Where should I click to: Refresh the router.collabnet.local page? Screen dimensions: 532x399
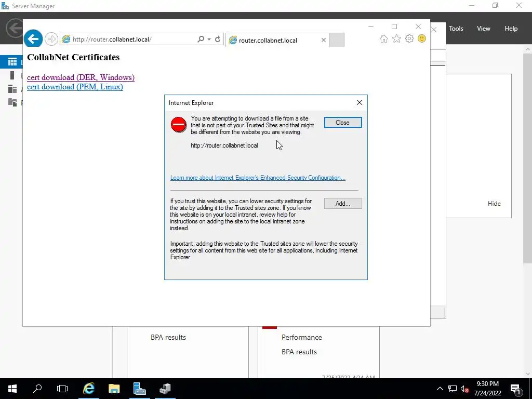point(218,39)
